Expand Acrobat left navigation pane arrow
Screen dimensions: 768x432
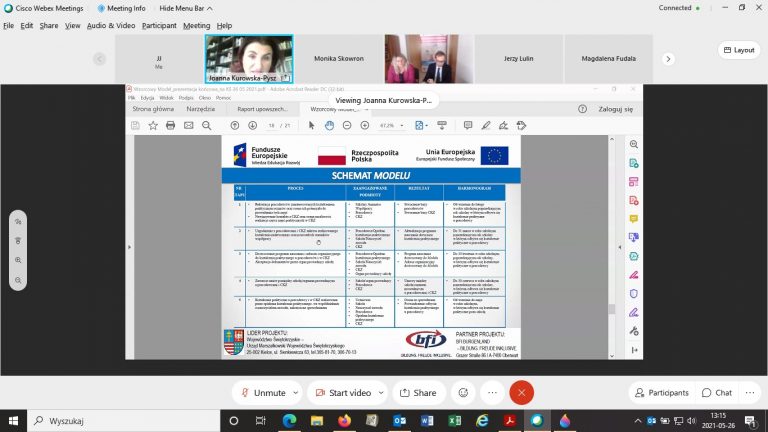click(129, 247)
